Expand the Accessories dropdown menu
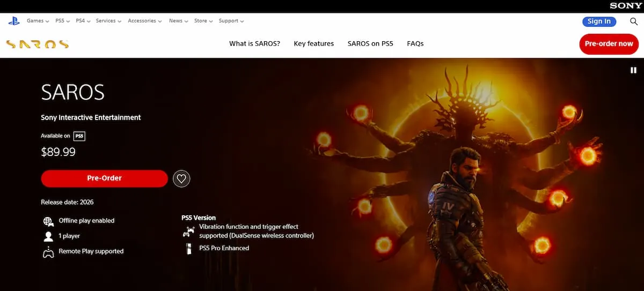 coord(145,21)
